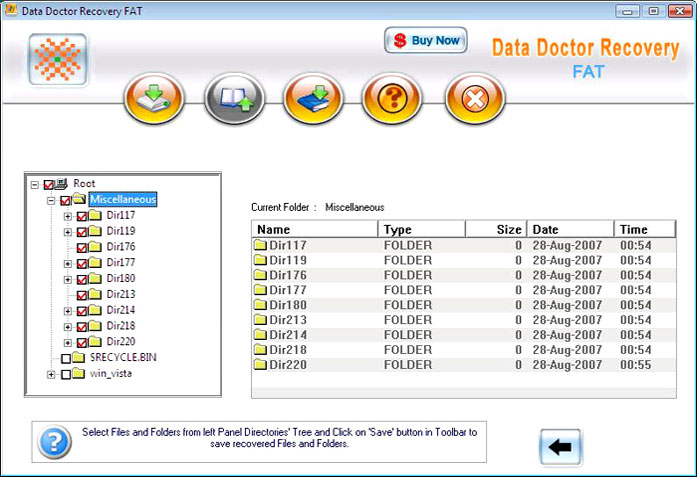This screenshot has width=697, height=477.
Task: Click the blue book save log icon
Action: (313, 98)
